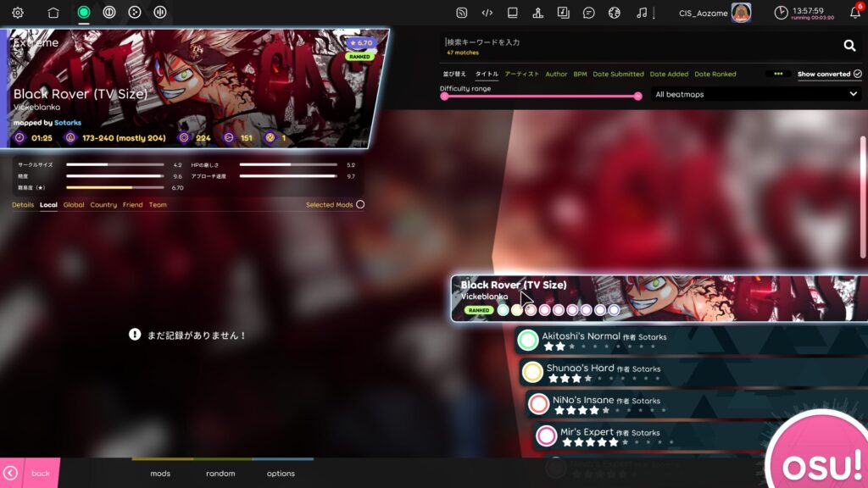Open the news feed icon
This screenshot has width=868, height=488.
click(462, 13)
